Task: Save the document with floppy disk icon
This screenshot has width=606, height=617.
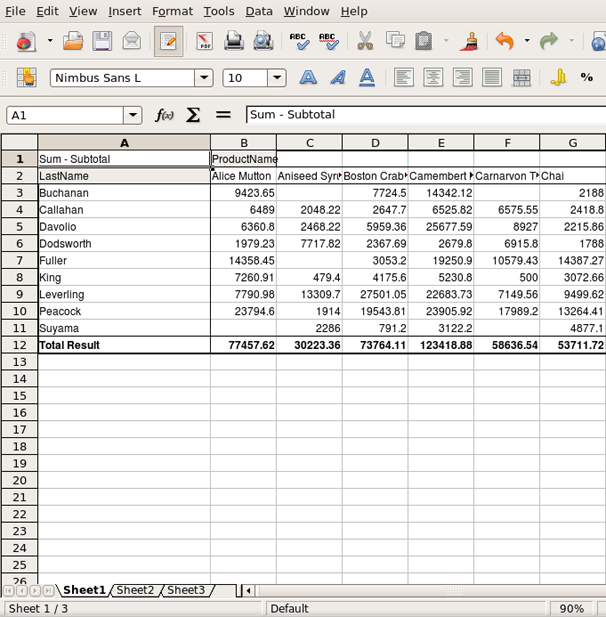Action: (x=102, y=41)
